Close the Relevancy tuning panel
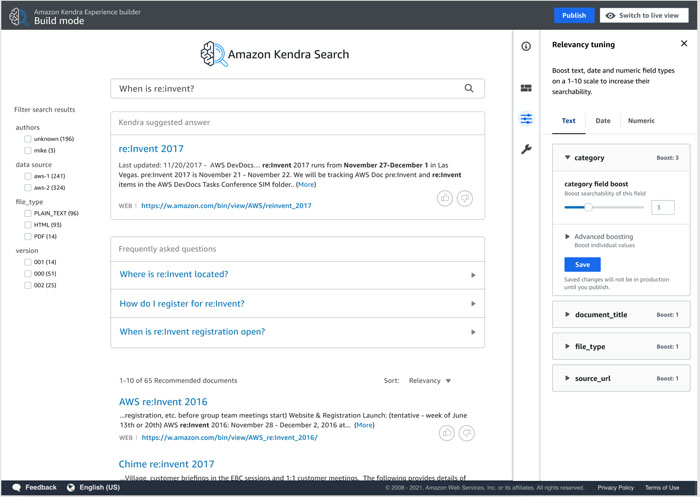Viewport: 700px width, 497px height. coord(684,43)
